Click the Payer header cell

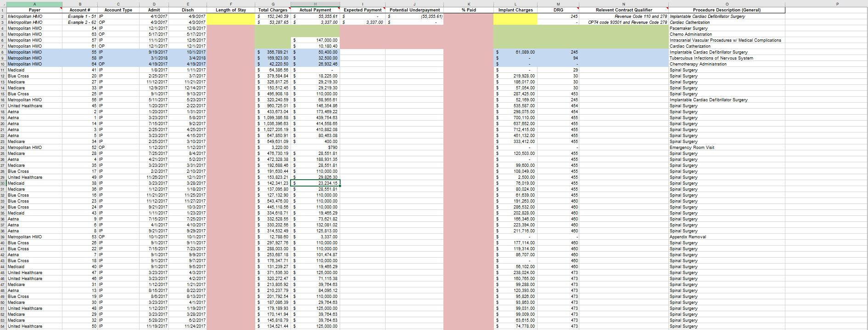[x=34, y=10]
